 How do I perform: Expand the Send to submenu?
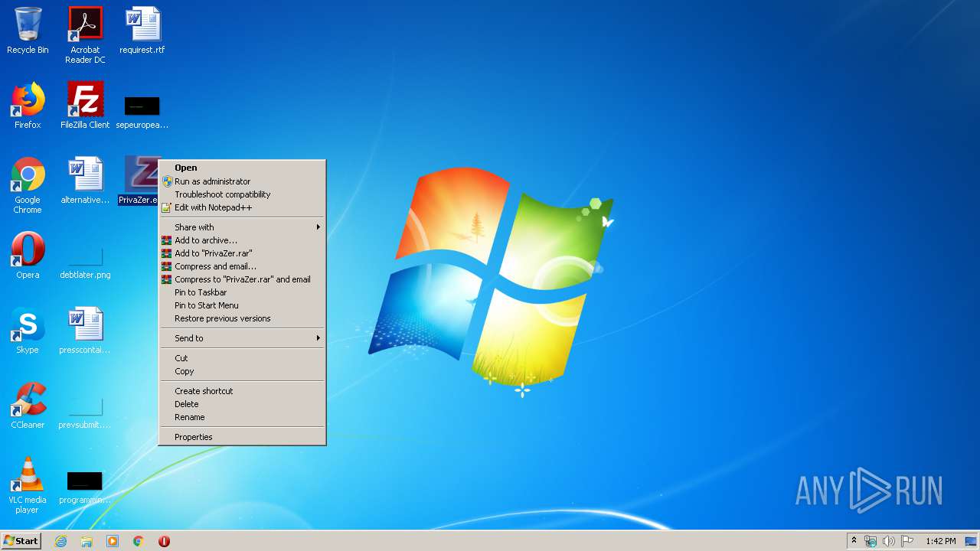pos(242,338)
